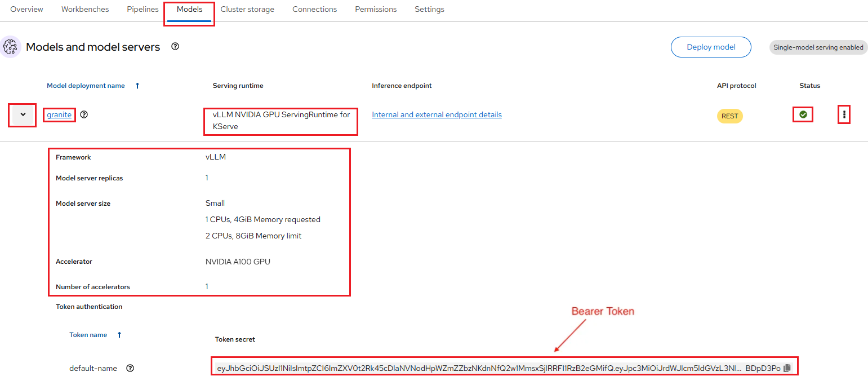The height and width of the screenshot is (376, 868).
Task: Click the help icon next to granite
Action: [84, 114]
